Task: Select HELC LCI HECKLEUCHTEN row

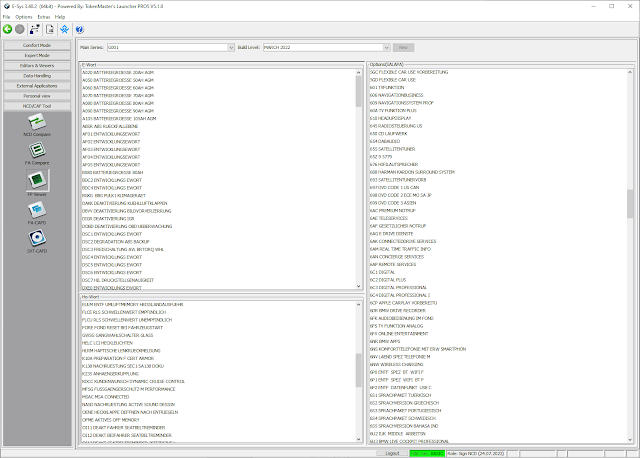Action: pos(218,343)
